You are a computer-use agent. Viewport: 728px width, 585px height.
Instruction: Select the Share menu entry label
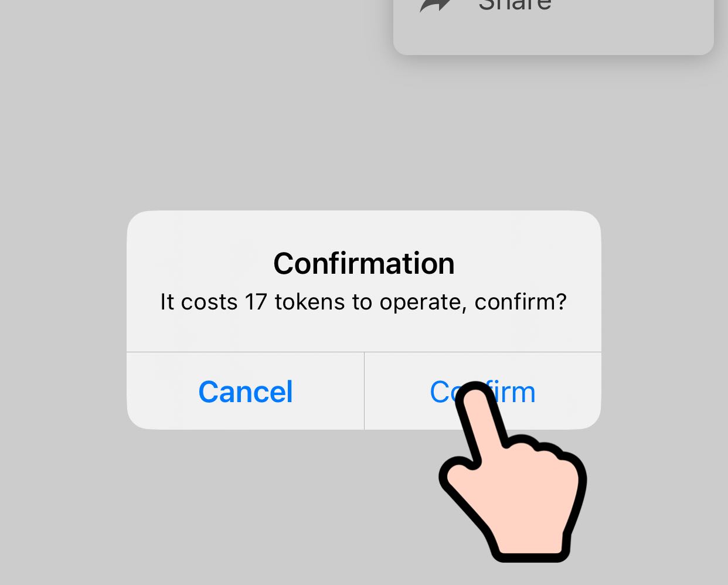point(515,5)
